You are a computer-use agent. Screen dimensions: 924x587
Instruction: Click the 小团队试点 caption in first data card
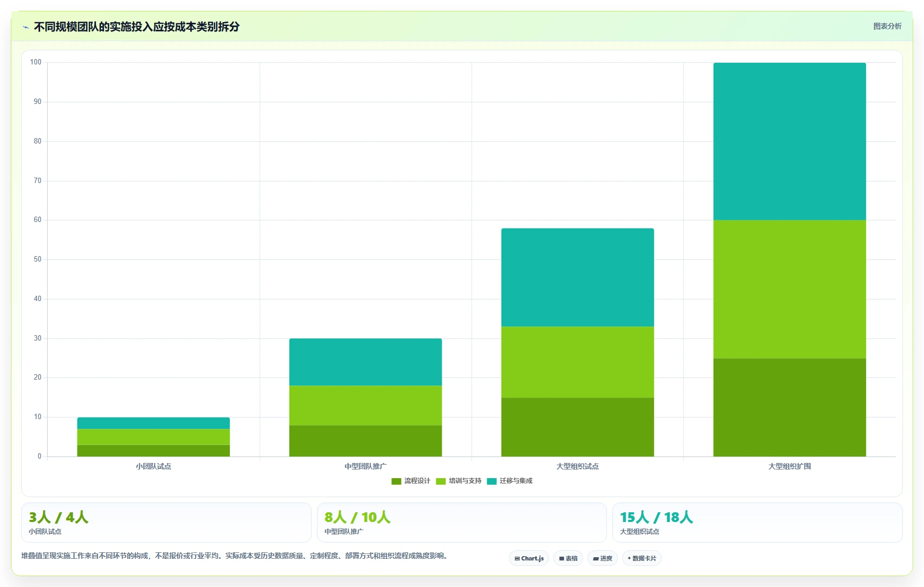click(x=45, y=532)
